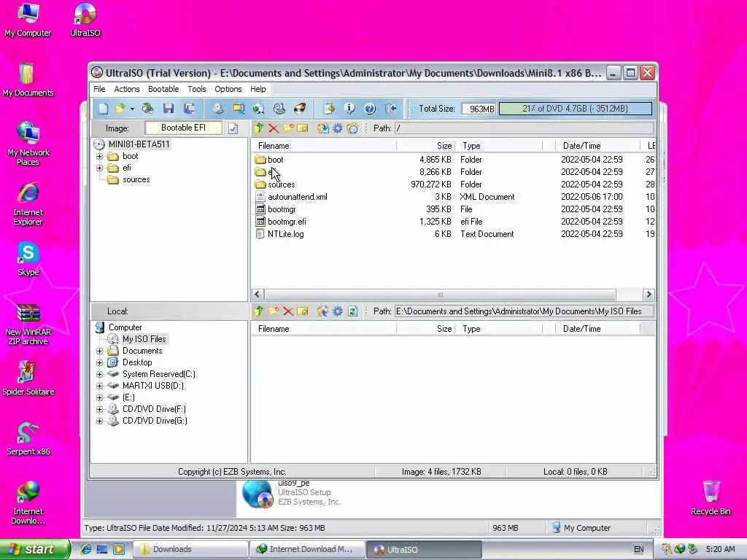Click the horizontal scrollbar right arrow

[649, 295]
